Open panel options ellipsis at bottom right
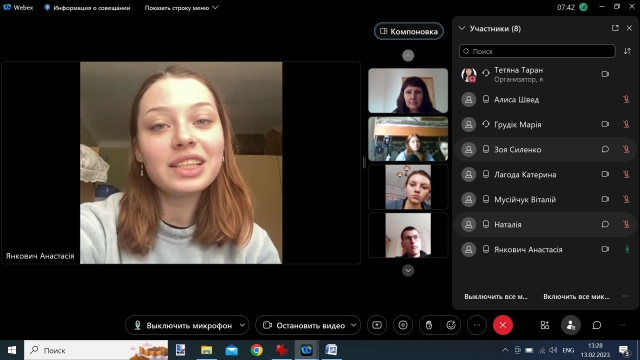The height and width of the screenshot is (360, 640). (623, 325)
